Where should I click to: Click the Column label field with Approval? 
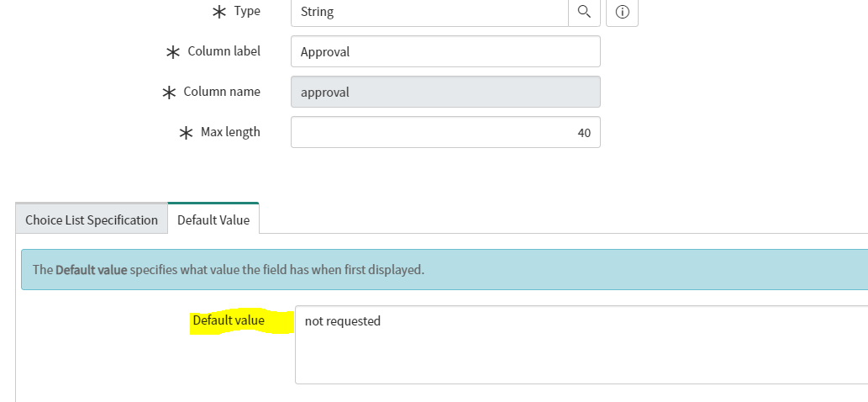tap(445, 51)
